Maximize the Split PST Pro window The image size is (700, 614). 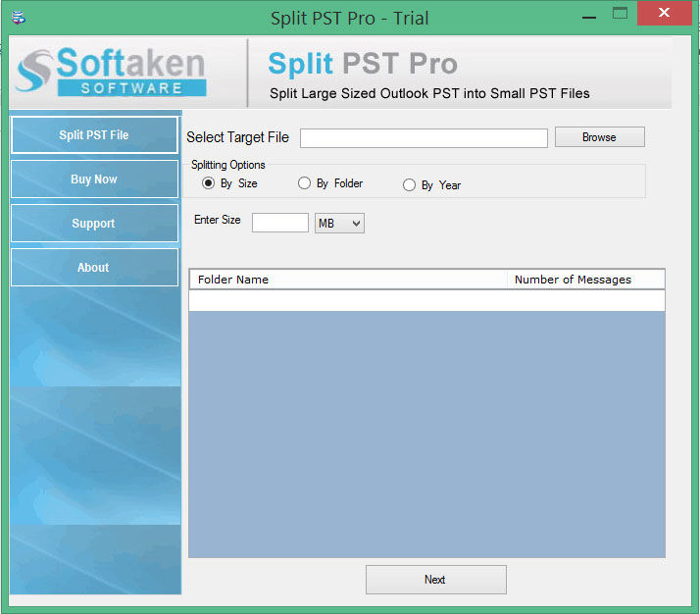click(620, 13)
